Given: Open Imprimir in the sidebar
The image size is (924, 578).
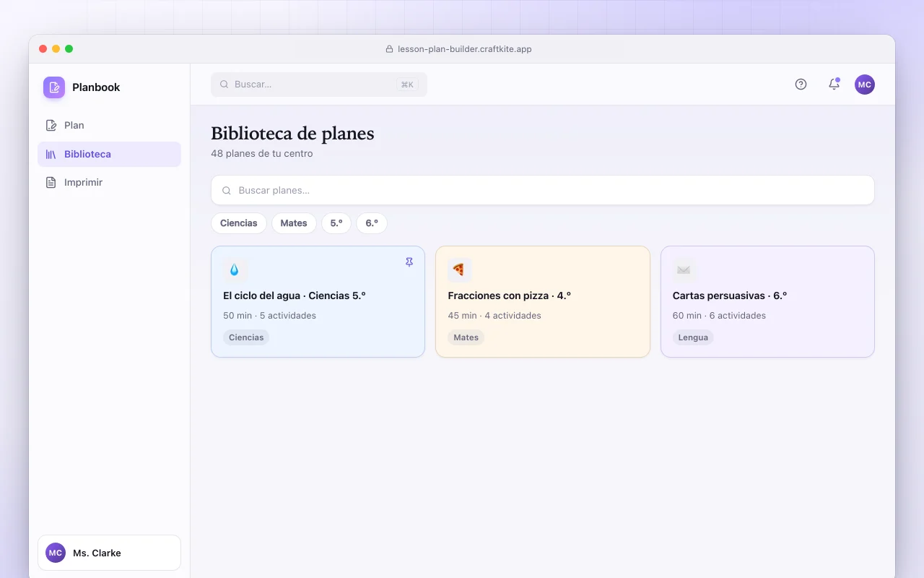Looking at the screenshot, I should (x=109, y=183).
